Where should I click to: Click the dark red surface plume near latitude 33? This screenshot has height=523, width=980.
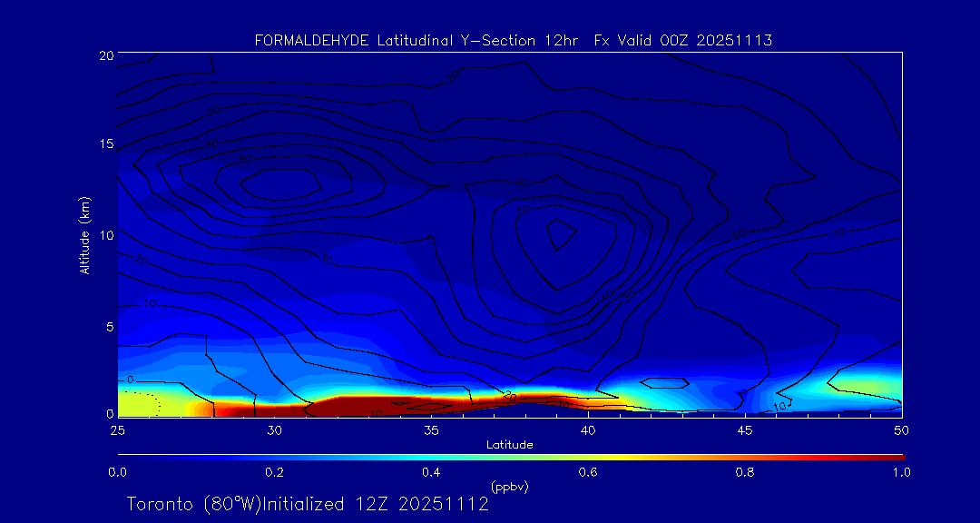coord(363,405)
